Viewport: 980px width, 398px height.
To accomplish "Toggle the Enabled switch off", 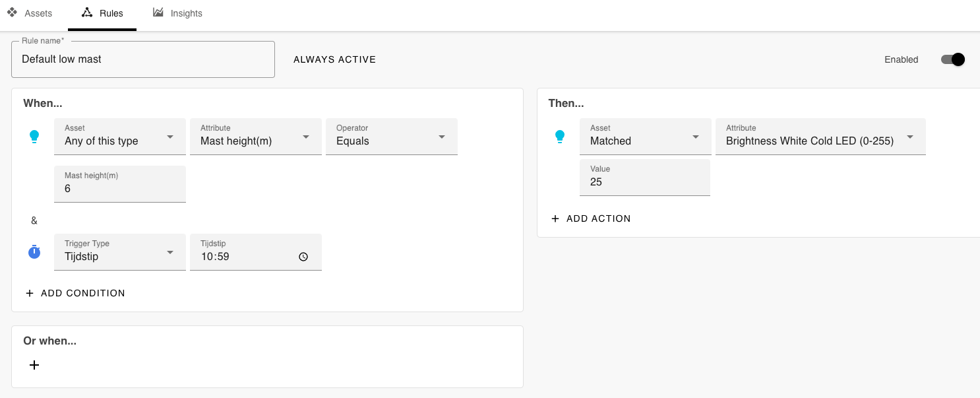I will 953,59.
